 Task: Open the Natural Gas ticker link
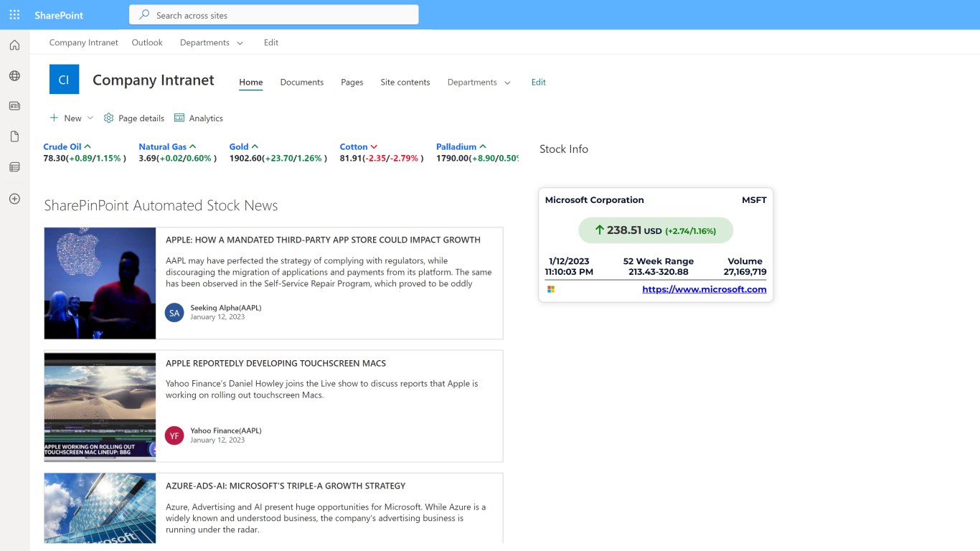163,146
